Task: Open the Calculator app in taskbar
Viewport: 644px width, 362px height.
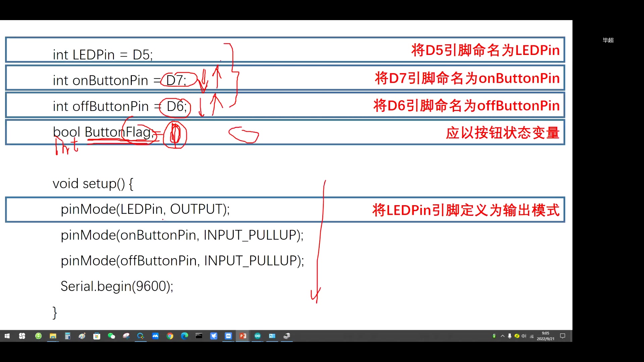Action: [67, 336]
